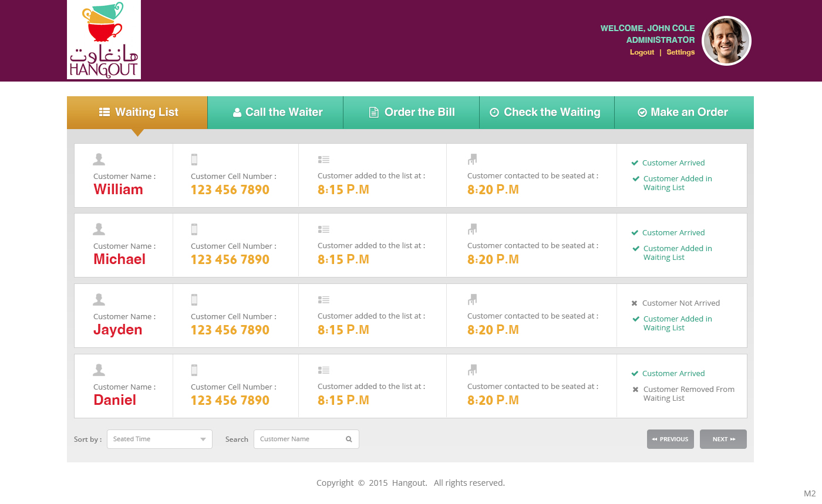
Task: Open the Settings link in the header
Action: tap(680, 52)
